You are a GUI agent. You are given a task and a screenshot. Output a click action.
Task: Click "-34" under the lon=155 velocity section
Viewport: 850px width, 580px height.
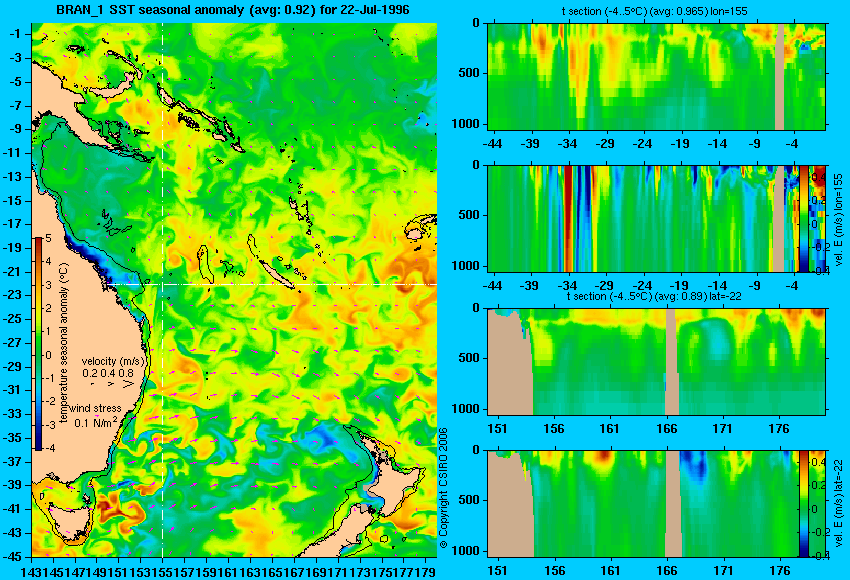[x=567, y=286]
